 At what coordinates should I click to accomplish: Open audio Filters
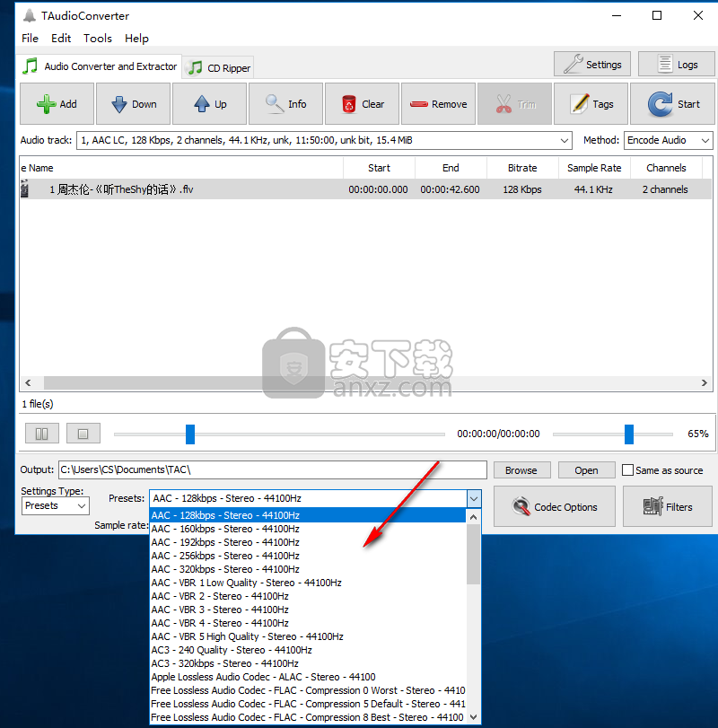668,506
